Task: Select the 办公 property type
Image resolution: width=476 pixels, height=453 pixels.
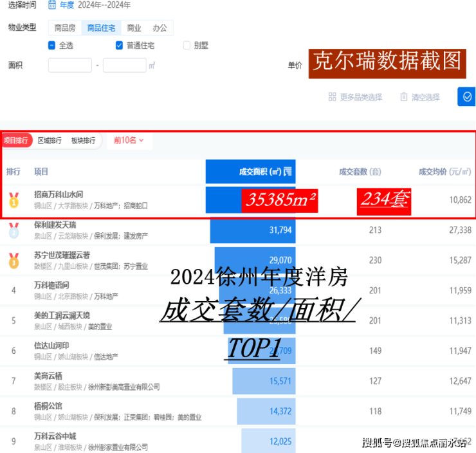Action: pyautogui.click(x=160, y=28)
